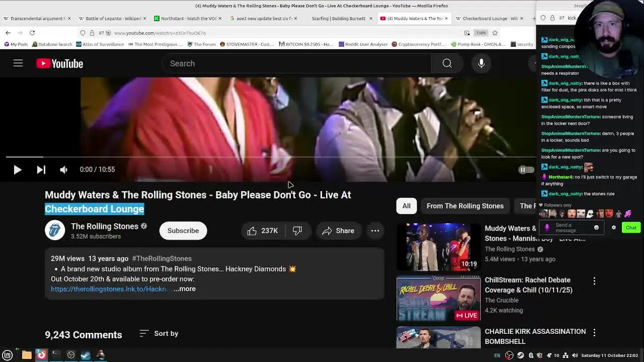644x362 pixels.
Task: Open options for Charlie Kirk Assassination video
Action: pos(594,332)
